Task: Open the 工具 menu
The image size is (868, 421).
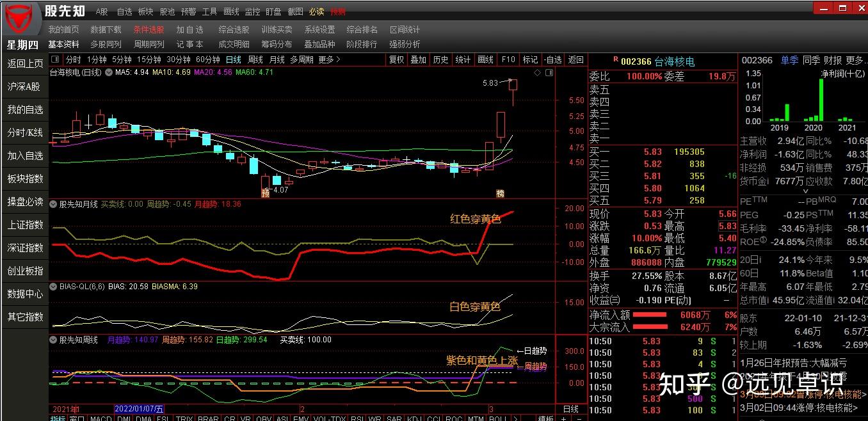Action: click(209, 12)
